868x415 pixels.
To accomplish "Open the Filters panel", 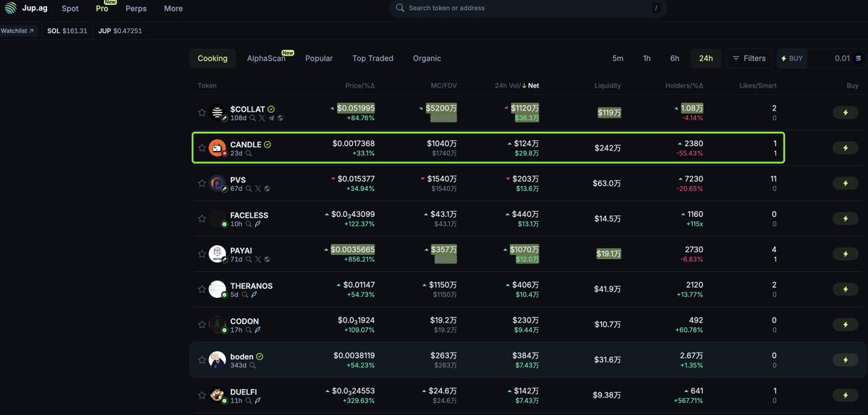I will (x=749, y=59).
